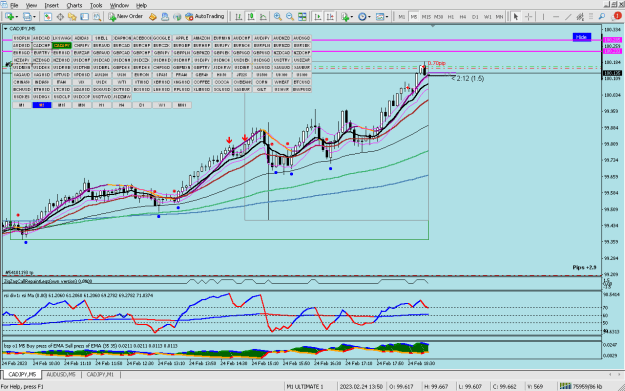Expand the Profiles dropdown arrow
The height and width of the screenshot is (391, 625).
pyautogui.click(x=34, y=17)
